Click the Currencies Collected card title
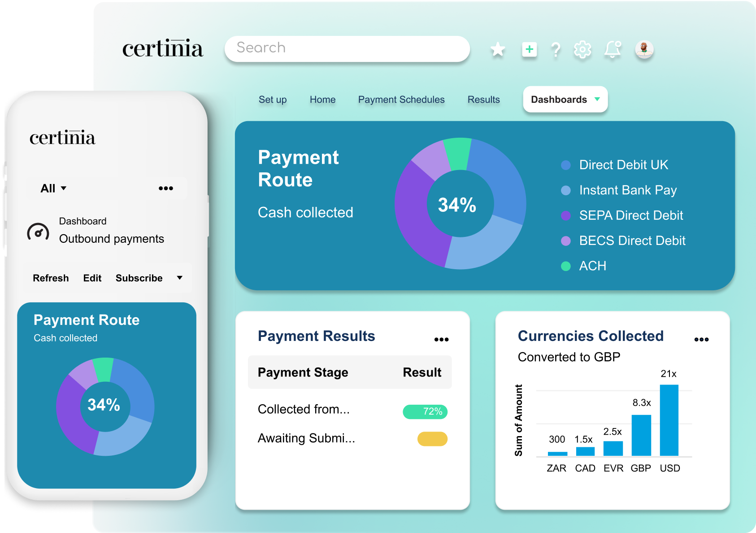The image size is (756, 533). click(591, 336)
